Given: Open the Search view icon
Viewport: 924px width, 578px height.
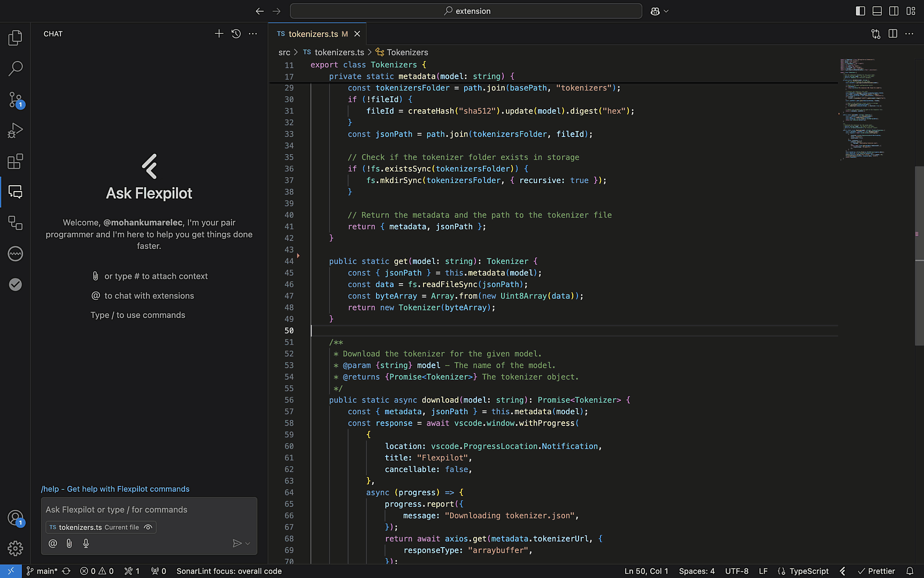Looking at the screenshot, I should coord(15,69).
